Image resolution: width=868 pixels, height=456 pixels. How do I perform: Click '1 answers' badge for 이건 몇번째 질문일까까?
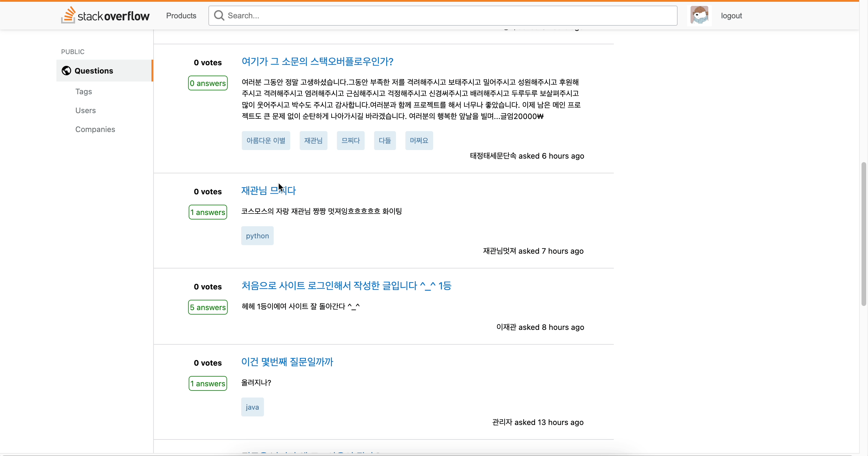click(208, 384)
